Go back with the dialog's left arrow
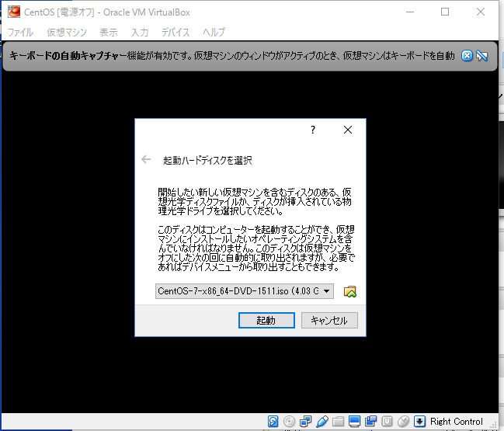Viewport: 504px width, 431px height. coord(146,159)
